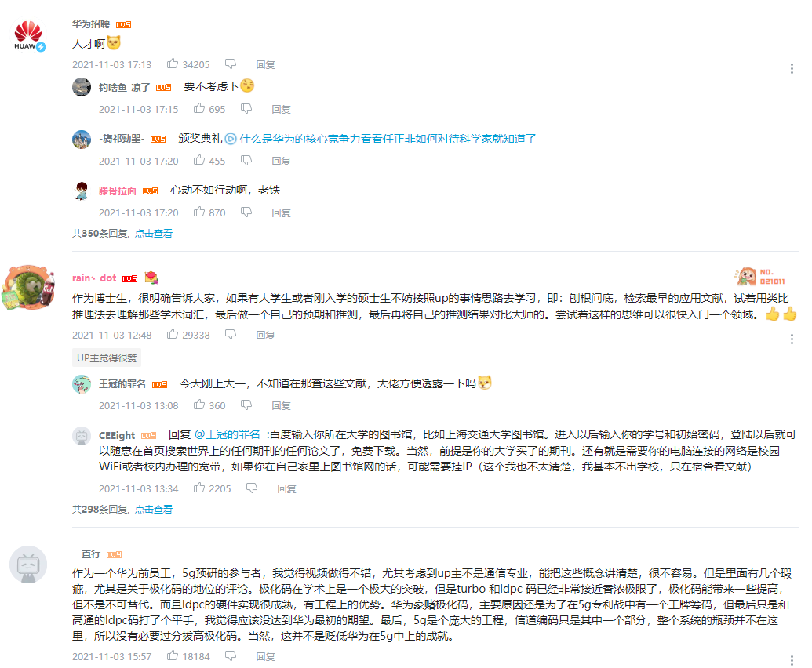Dislike the 华为招聘 top comment
Viewport: 812px width, 668px height.
[231, 64]
